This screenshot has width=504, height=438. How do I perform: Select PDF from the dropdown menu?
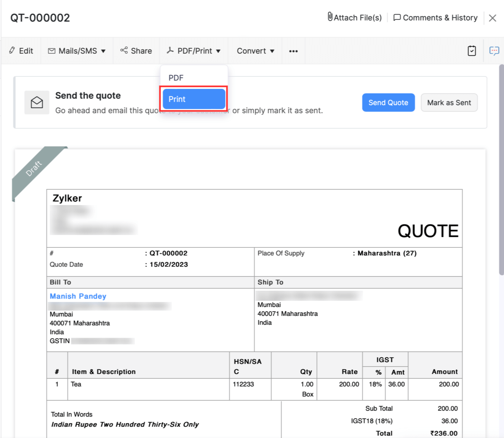(176, 78)
